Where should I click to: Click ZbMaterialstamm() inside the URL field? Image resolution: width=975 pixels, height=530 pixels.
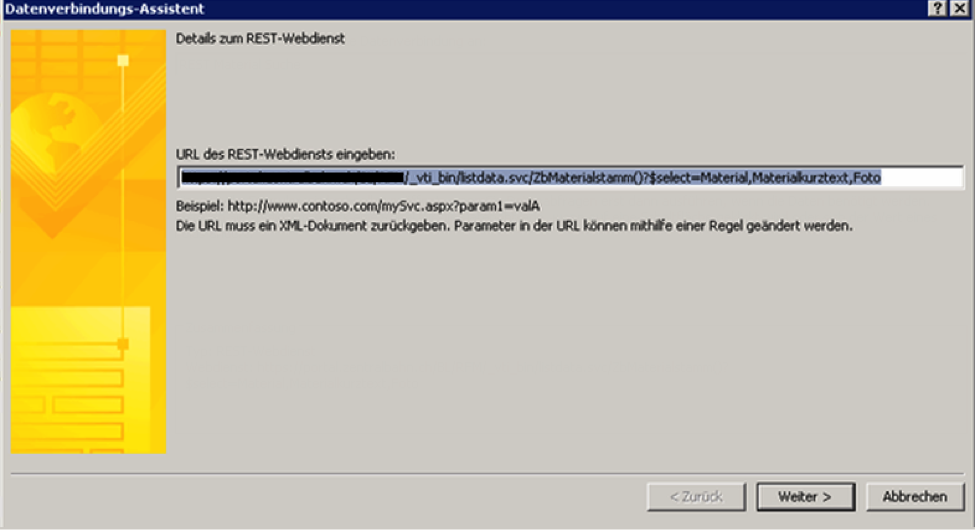pos(589,178)
